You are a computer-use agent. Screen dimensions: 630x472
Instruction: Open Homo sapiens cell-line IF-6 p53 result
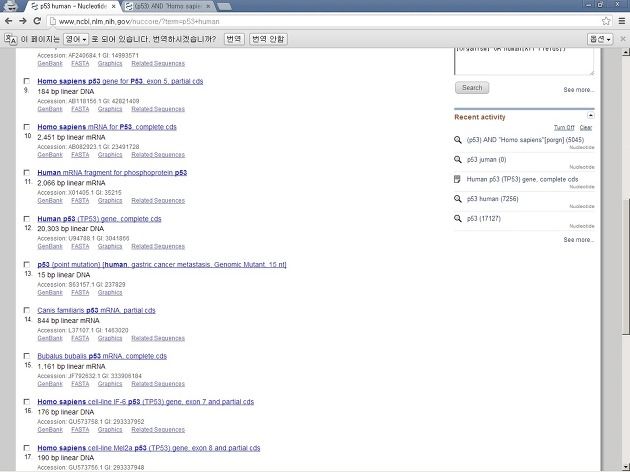[x=145, y=402]
